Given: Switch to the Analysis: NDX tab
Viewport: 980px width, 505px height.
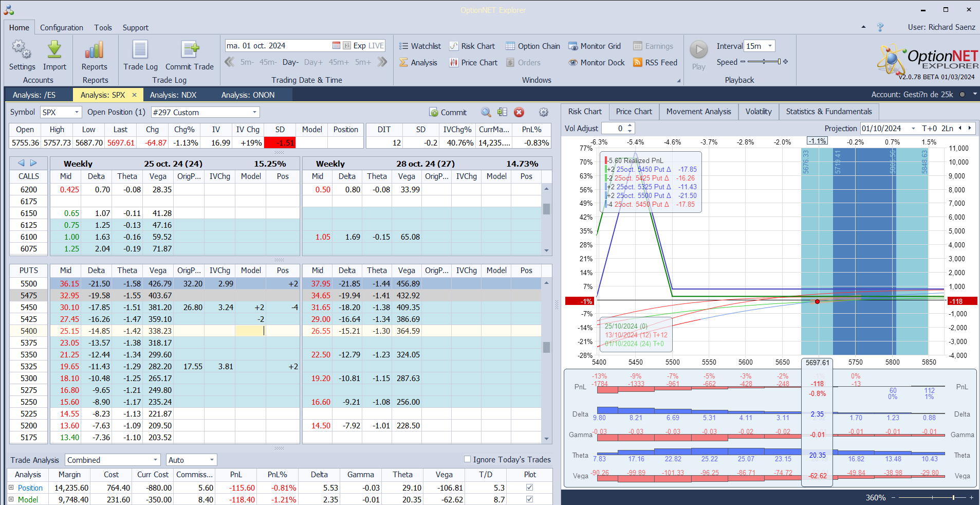Looking at the screenshot, I should tap(173, 95).
